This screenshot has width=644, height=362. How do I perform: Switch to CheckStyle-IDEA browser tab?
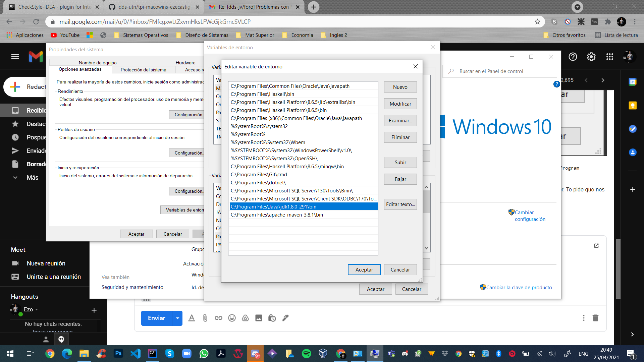(54, 7)
